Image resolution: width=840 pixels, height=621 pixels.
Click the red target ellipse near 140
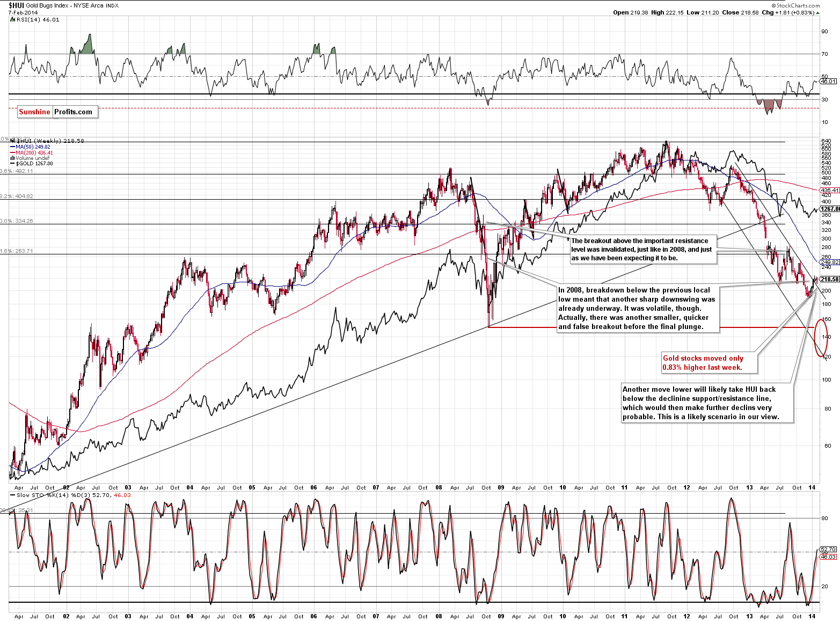(821, 337)
